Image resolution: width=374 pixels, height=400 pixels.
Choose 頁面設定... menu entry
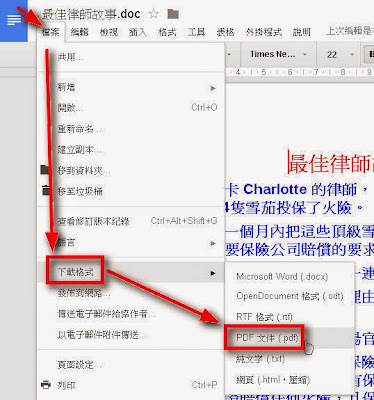tap(131, 364)
